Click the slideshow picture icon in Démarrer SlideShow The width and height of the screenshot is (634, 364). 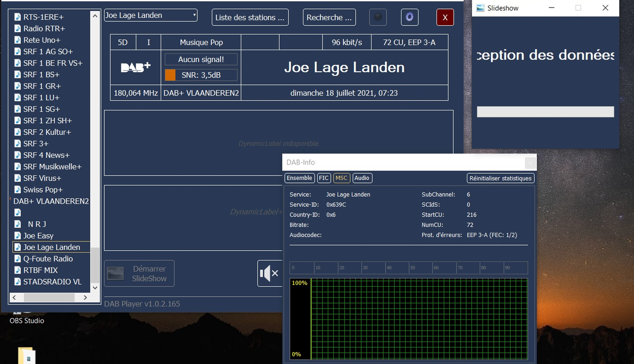[x=115, y=273]
